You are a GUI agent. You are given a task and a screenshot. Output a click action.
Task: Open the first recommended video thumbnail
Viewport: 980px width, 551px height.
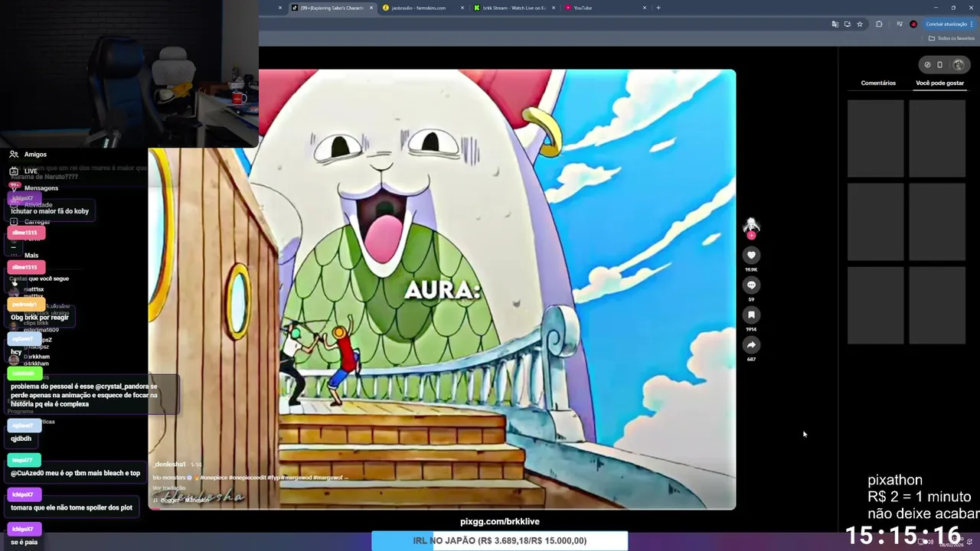(875, 139)
